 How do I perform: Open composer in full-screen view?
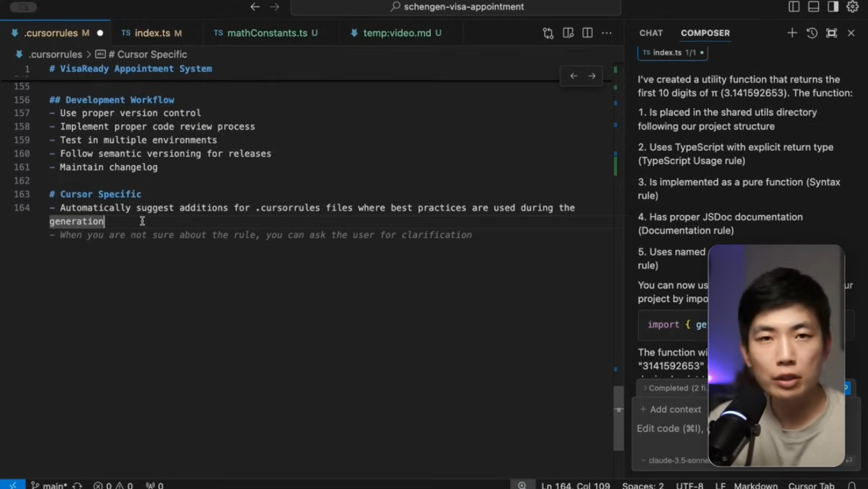pyautogui.click(x=831, y=33)
